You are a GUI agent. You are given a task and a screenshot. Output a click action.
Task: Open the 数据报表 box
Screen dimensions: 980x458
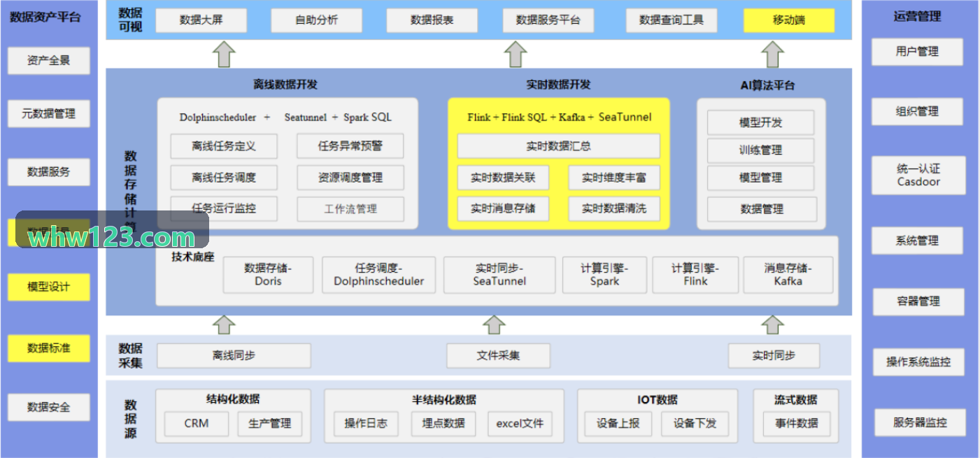coord(432,20)
